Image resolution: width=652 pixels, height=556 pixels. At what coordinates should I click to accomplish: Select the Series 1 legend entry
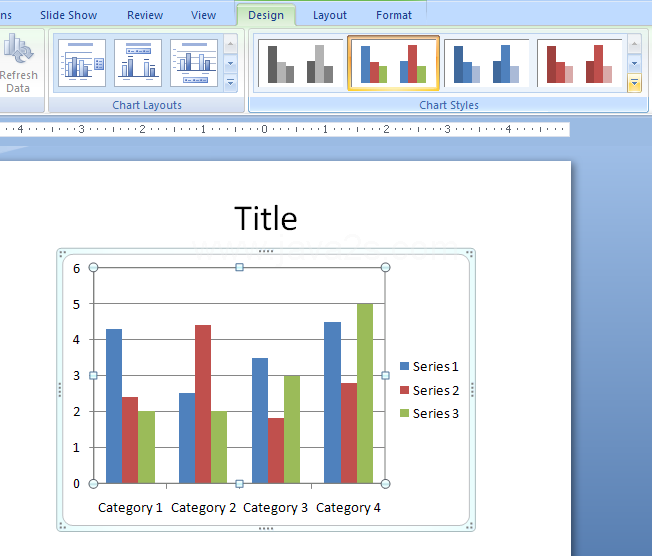coord(429,366)
